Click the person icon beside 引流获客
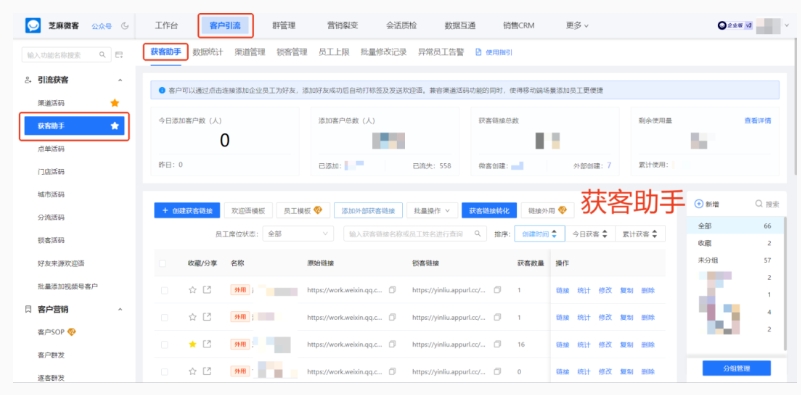The width and height of the screenshot is (801, 395). [x=28, y=80]
